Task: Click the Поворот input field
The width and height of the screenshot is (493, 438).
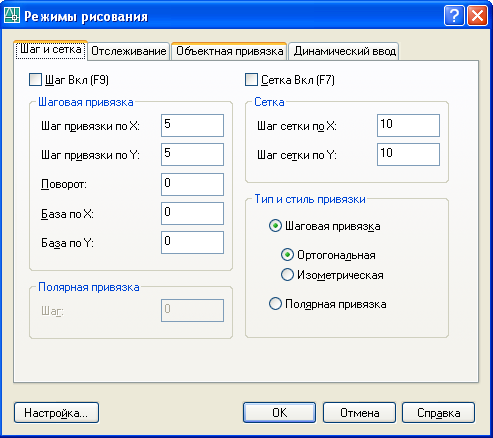Action: [192, 184]
